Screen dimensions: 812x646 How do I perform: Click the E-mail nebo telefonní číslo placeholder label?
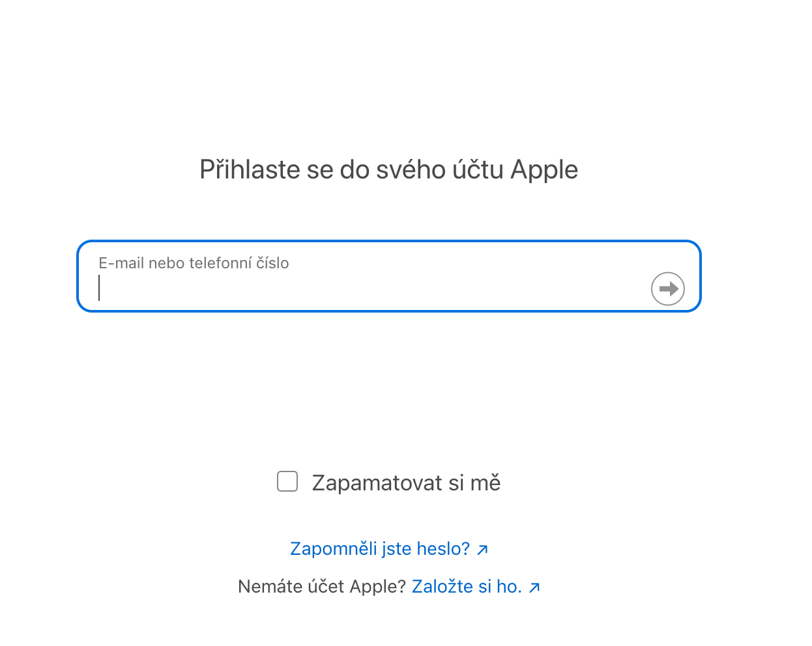194,263
